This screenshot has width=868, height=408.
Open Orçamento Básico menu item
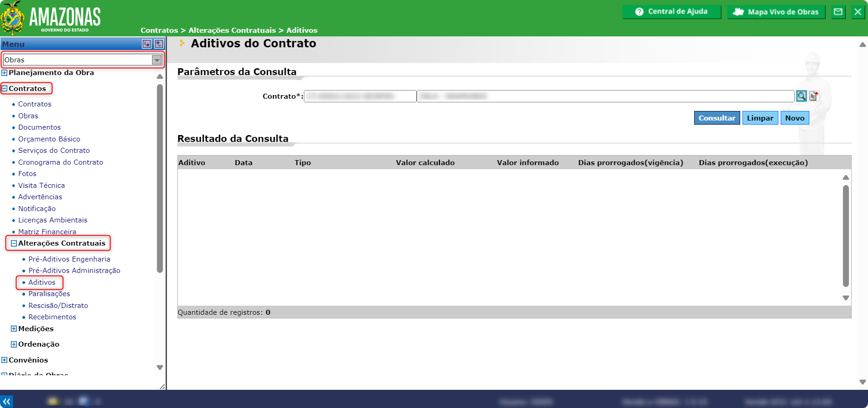point(49,139)
